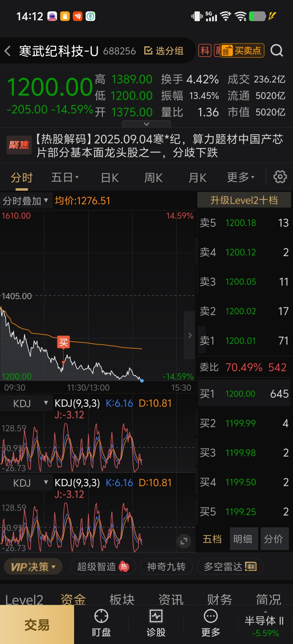Viewport: 293px width, 644px height.
Task: Open the second KDJ indicator dropdown
Action: click(x=26, y=483)
